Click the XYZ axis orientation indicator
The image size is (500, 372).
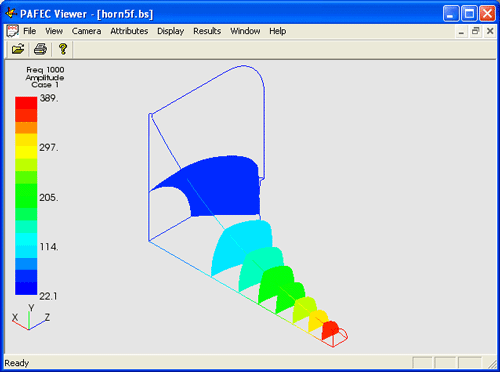coord(30,317)
